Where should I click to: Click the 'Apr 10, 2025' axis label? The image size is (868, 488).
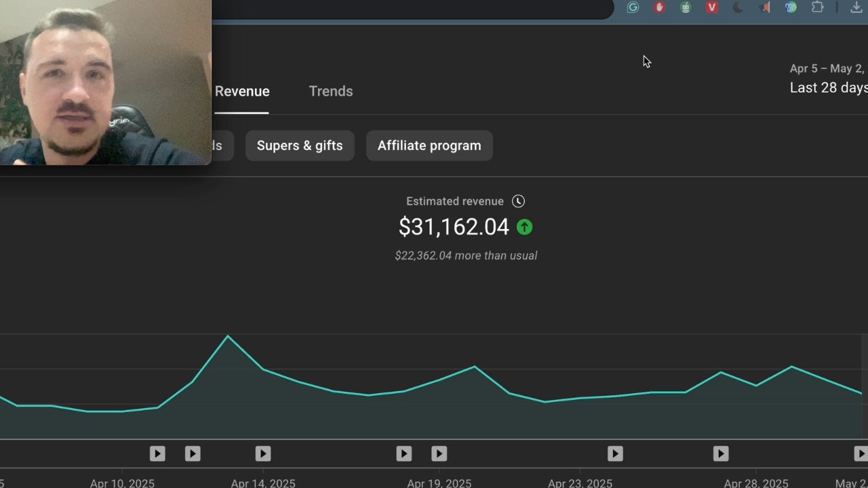coord(122,483)
